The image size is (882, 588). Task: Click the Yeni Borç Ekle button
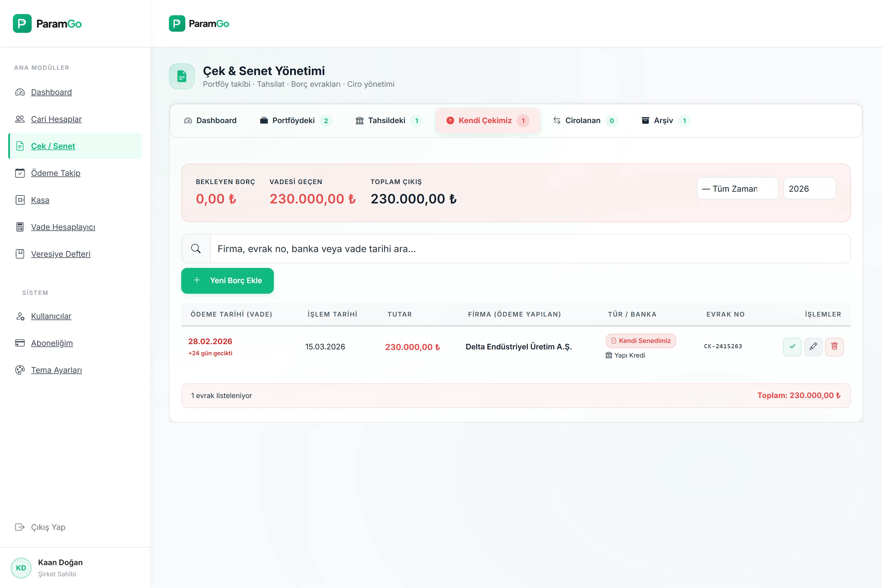pyautogui.click(x=227, y=281)
